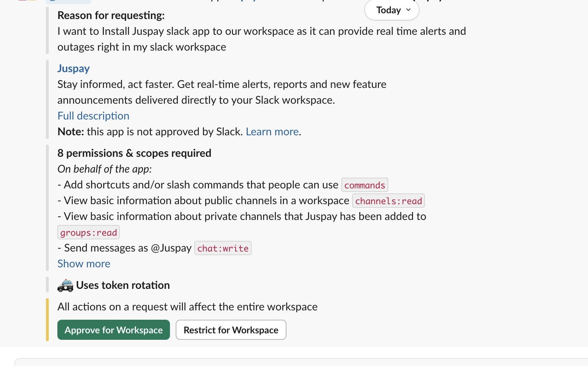Click the chat:write scope tag
Viewport: 588px width, 366px height.
223,248
